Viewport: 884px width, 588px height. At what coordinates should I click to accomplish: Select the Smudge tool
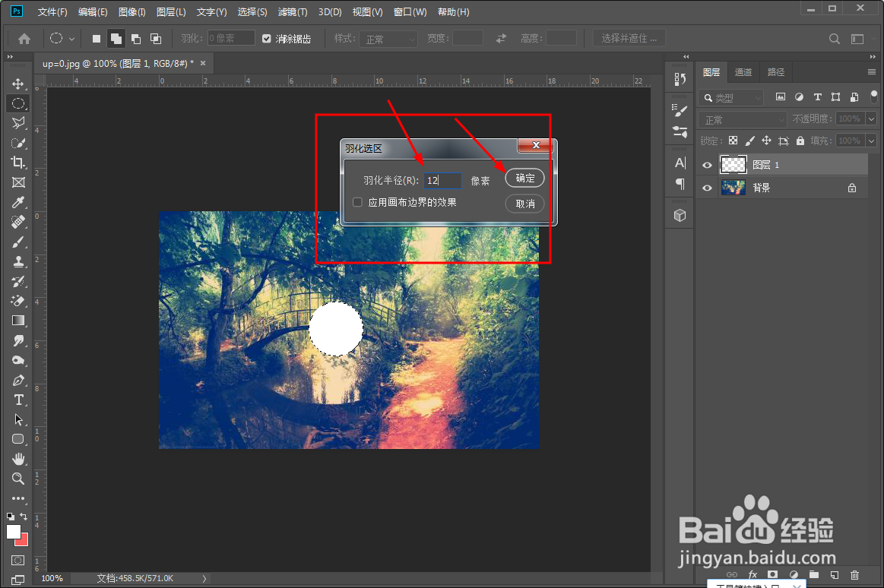click(x=18, y=340)
